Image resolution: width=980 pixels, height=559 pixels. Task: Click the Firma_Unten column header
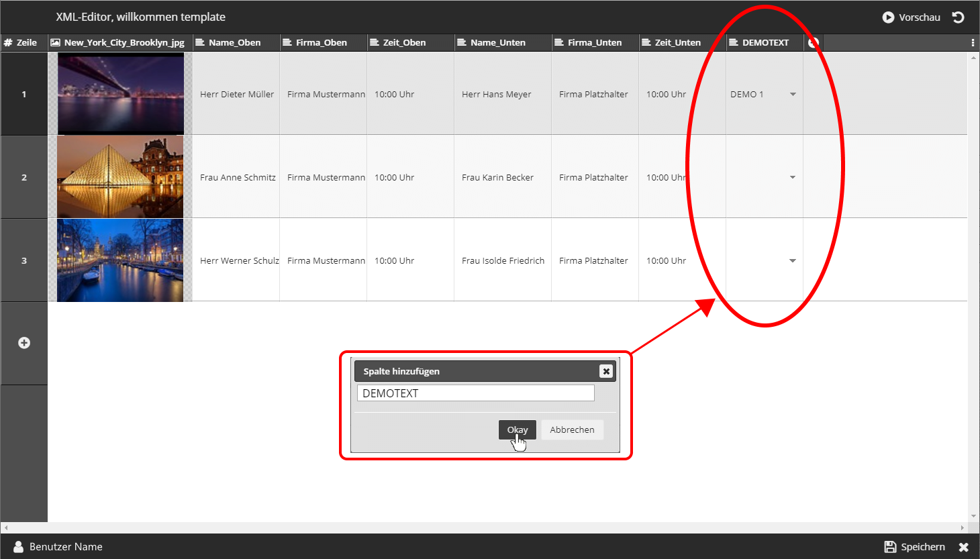click(x=594, y=43)
